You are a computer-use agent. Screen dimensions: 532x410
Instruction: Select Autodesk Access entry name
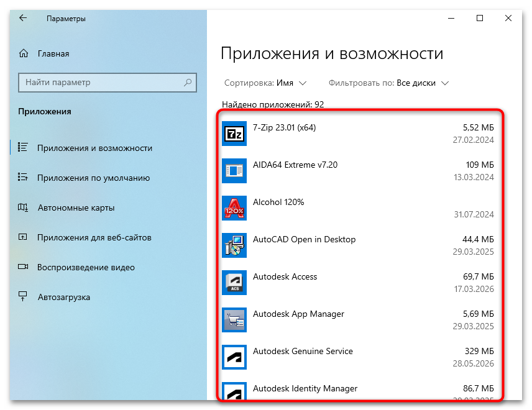click(285, 276)
